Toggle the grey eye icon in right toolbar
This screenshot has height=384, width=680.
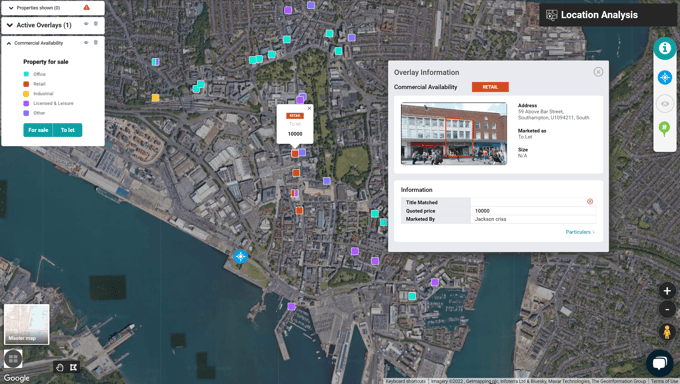[664, 104]
